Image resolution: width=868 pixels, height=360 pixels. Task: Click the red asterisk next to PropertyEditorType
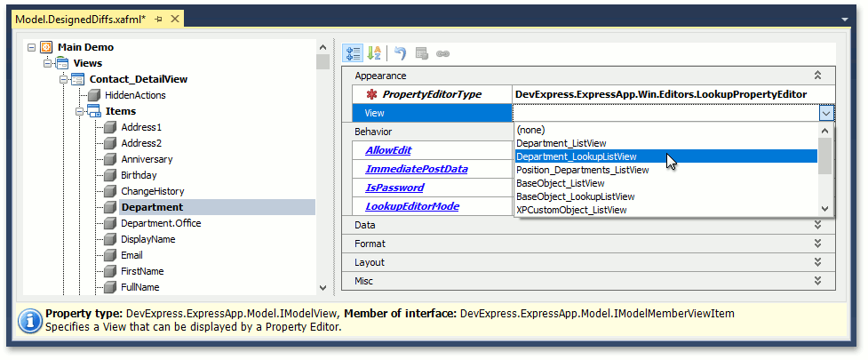pos(372,94)
